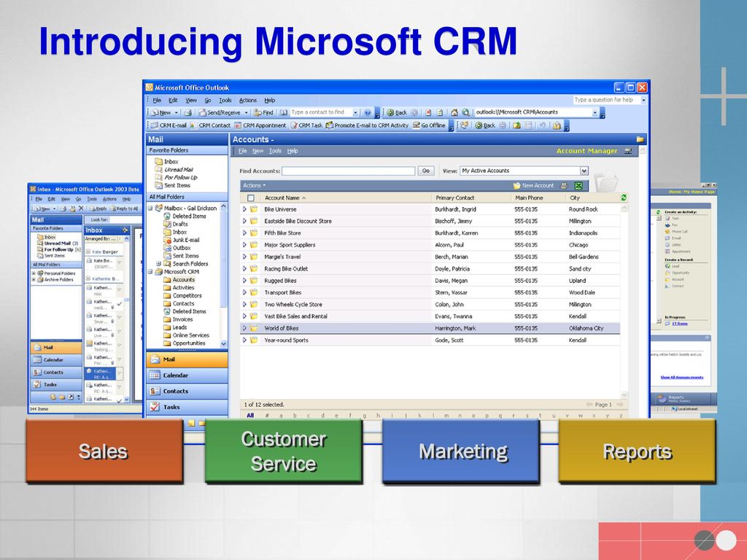Open the Tools menu in main Outlook menu bar
This screenshot has width=747, height=560.
coord(225,100)
